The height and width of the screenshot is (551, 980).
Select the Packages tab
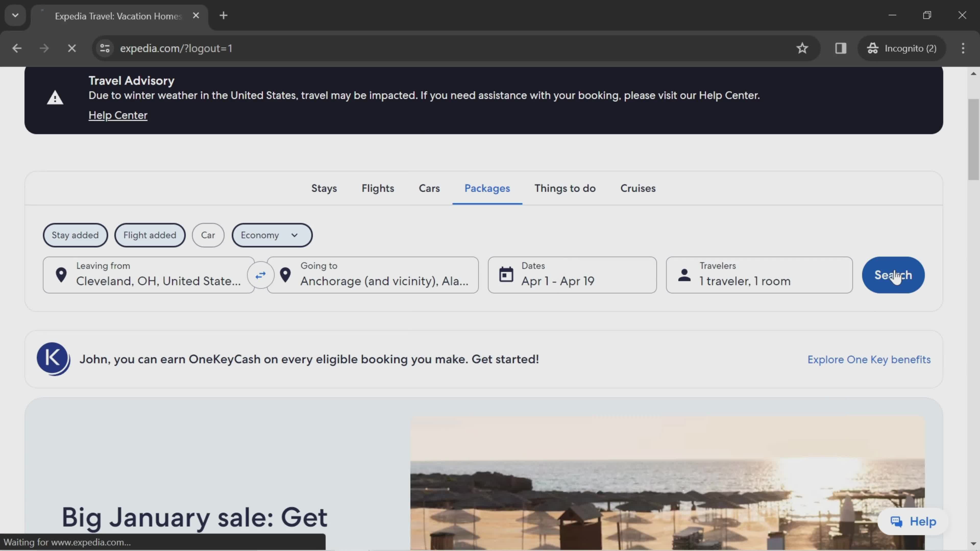[487, 188]
